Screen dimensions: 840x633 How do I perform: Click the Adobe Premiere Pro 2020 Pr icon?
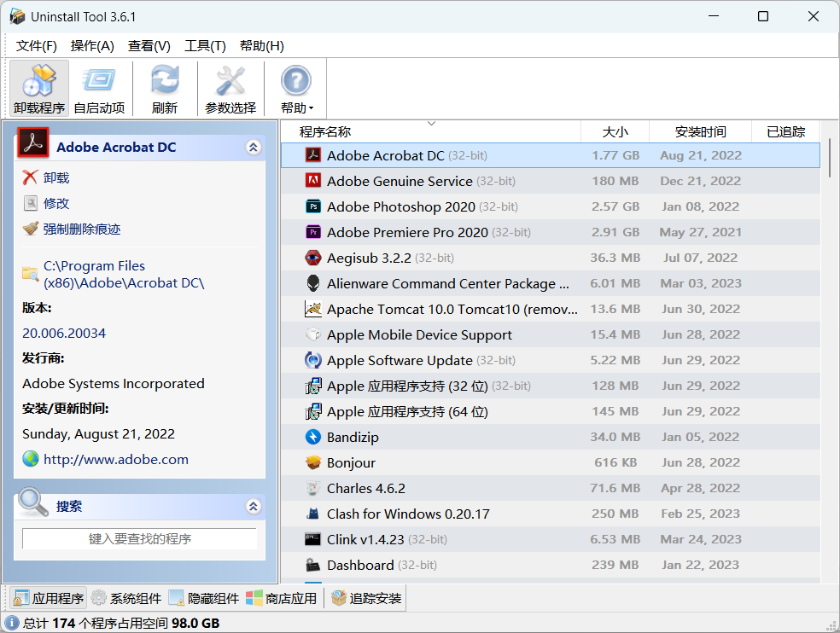click(x=312, y=232)
